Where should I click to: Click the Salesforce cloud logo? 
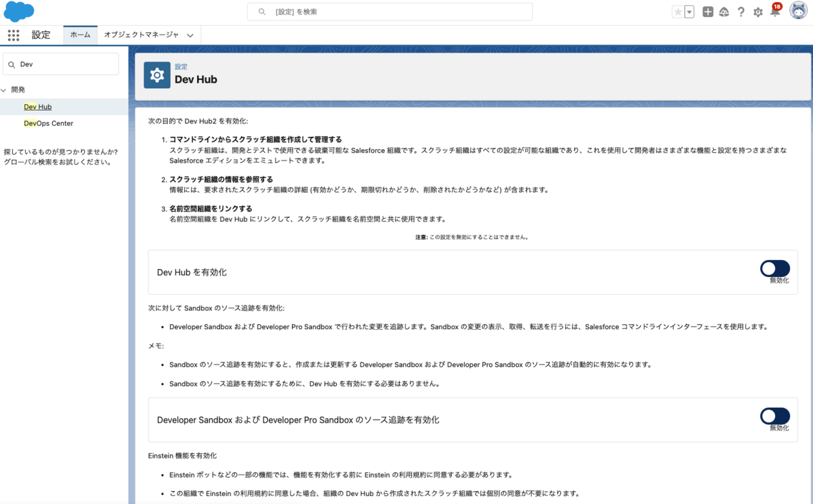(18, 12)
